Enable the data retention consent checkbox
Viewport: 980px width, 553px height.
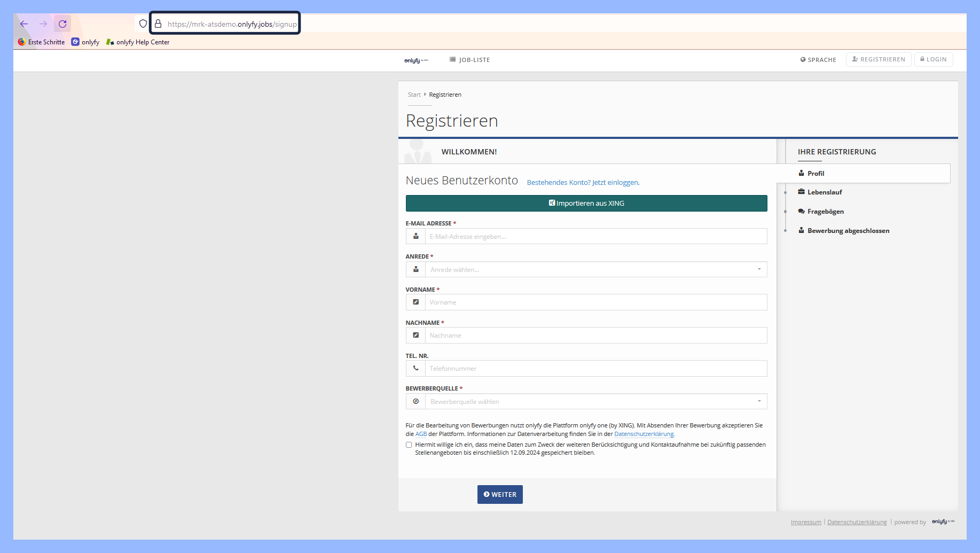point(409,445)
